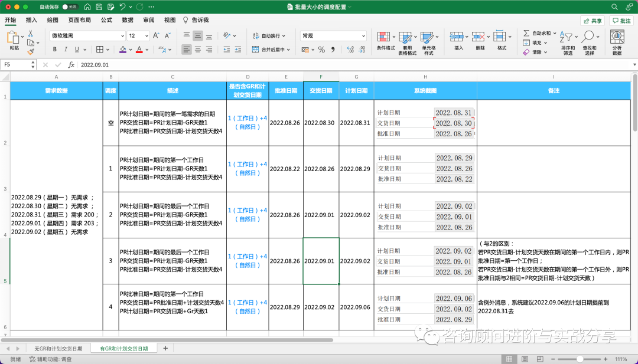
Task: Align text to the right
Action: click(209, 50)
